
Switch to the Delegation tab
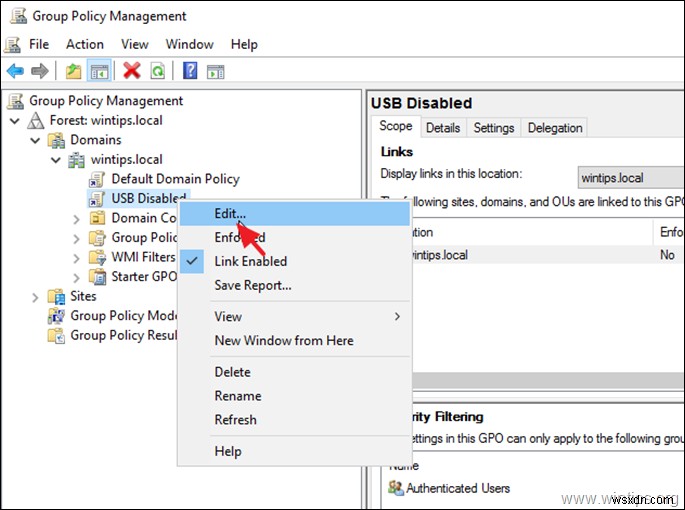pos(555,128)
